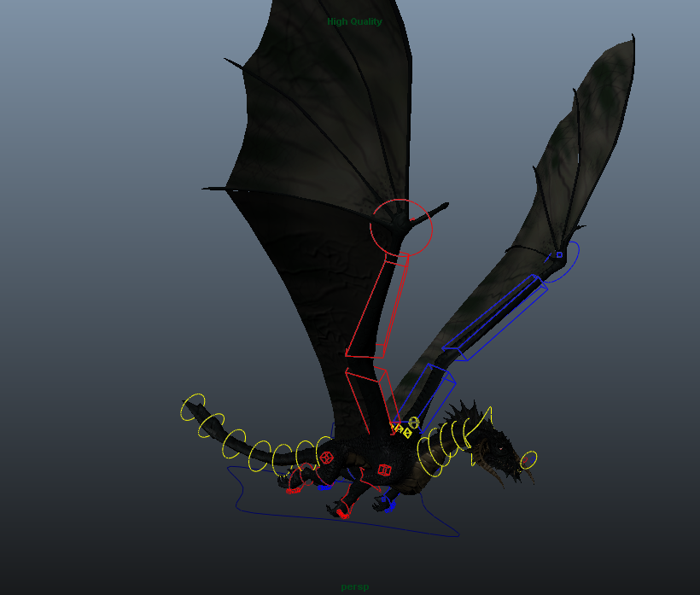Click the yellow diamond control above the back
The width and height of the screenshot is (700, 595).
(407, 433)
